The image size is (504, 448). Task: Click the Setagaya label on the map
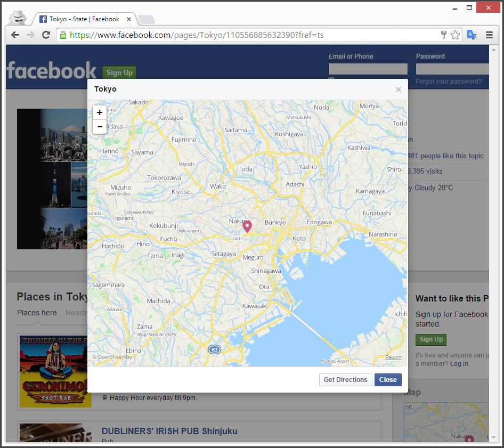223,254
